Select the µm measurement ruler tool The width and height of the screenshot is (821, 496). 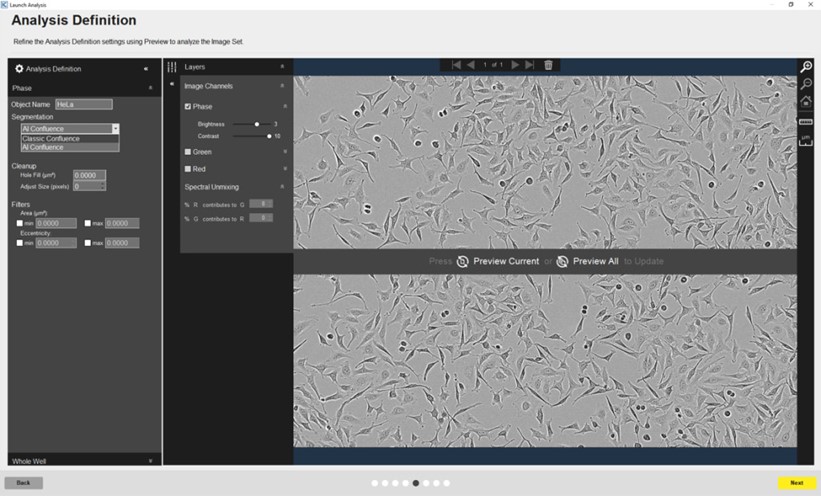point(806,140)
